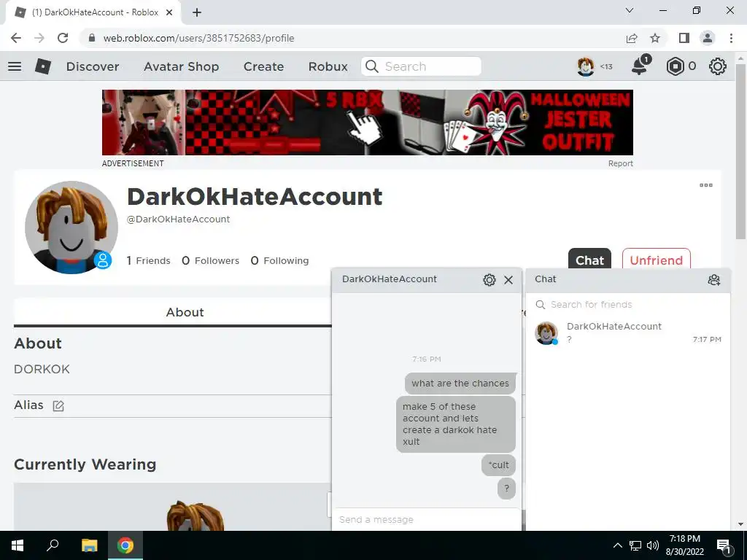Open Chrome profile icon
The height and width of the screenshot is (560, 747).
pyautogui.click(x=708, y=38)
